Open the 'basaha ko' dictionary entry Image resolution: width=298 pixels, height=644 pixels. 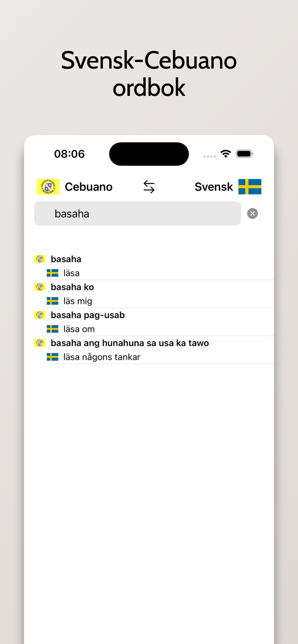click(72, 287)
